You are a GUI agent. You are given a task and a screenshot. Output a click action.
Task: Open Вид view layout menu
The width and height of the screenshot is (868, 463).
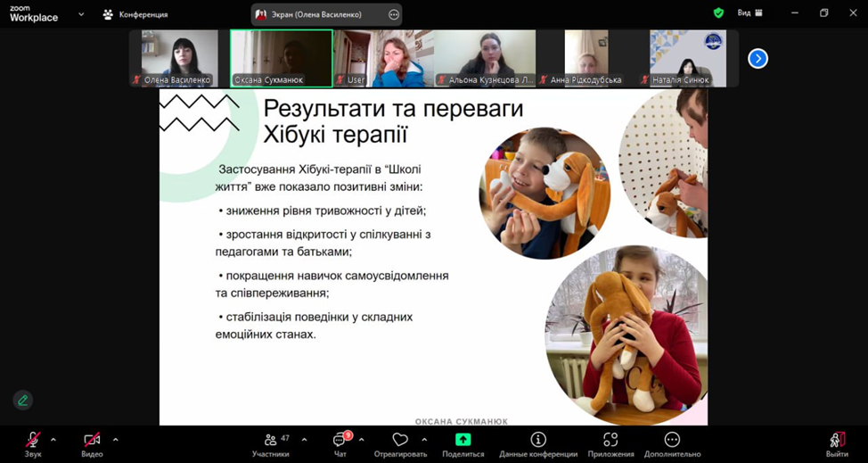[x=750, y=12]
